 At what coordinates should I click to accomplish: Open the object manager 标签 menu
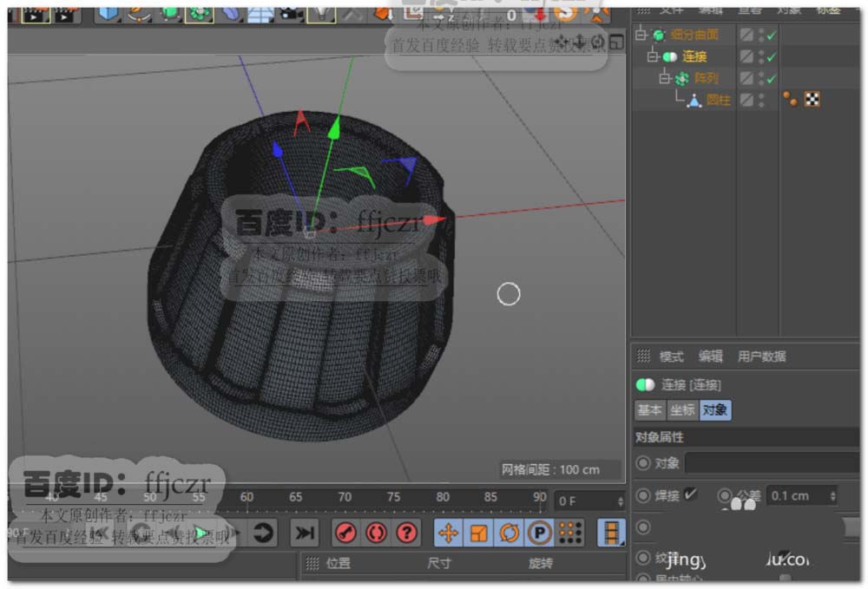point(829,10)
